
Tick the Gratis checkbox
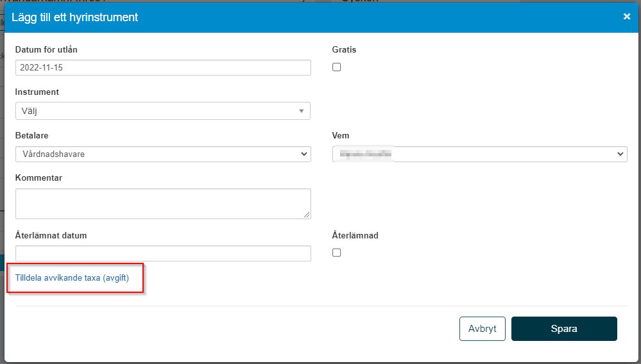pyautogui.click(x=336, y=67)
